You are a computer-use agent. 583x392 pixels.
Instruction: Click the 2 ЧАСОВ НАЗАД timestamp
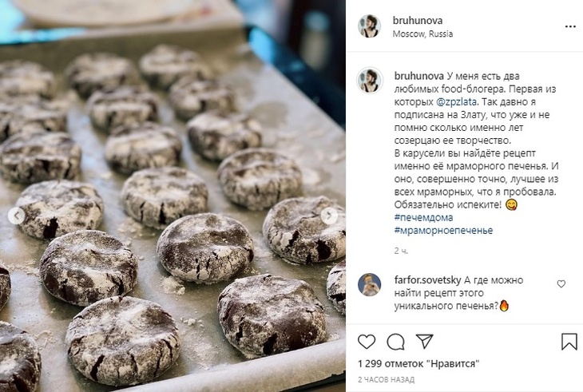(386, 380)
